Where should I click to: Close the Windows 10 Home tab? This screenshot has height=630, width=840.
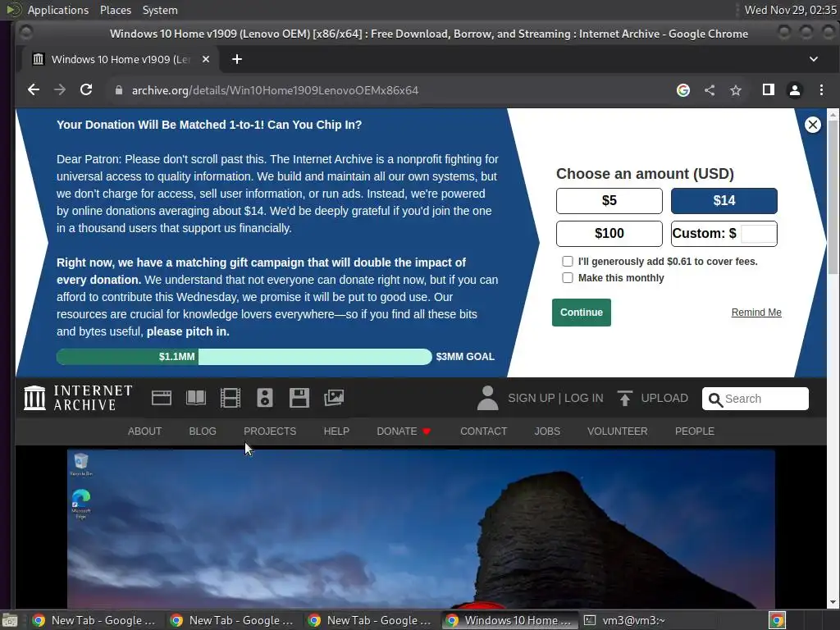(206, 59)
